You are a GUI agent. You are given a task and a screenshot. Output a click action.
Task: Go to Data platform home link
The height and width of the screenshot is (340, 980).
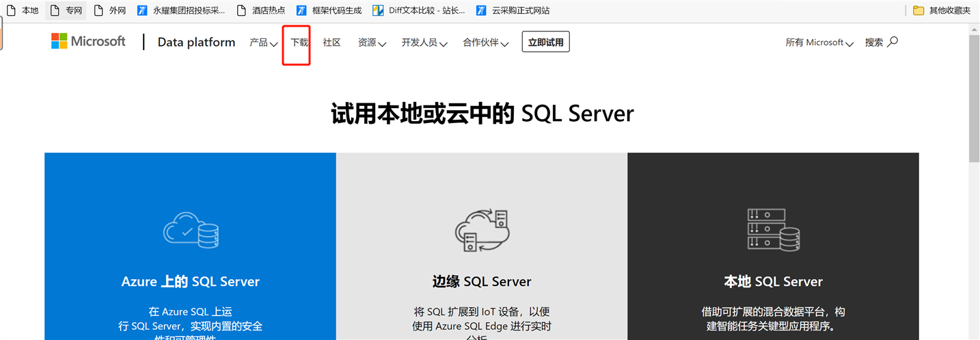(196, 42)
